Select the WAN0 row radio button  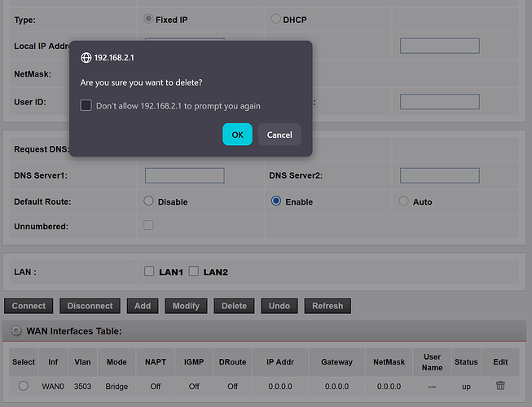pos(24,386)
